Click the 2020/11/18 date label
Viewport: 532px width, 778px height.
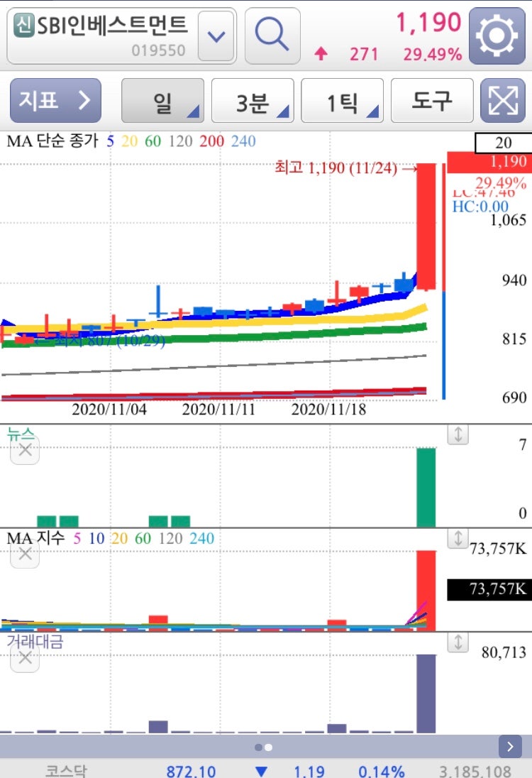coord(328,410)
